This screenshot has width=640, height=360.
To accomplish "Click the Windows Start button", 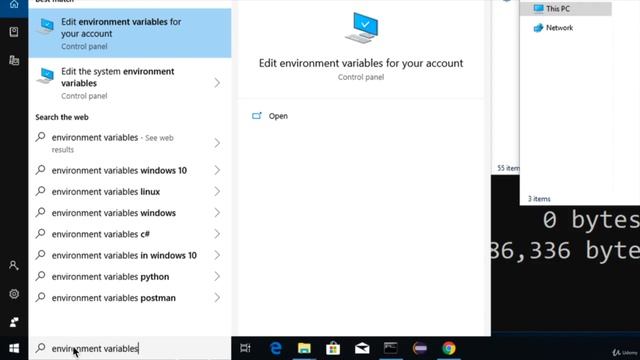I will [14, 348].
